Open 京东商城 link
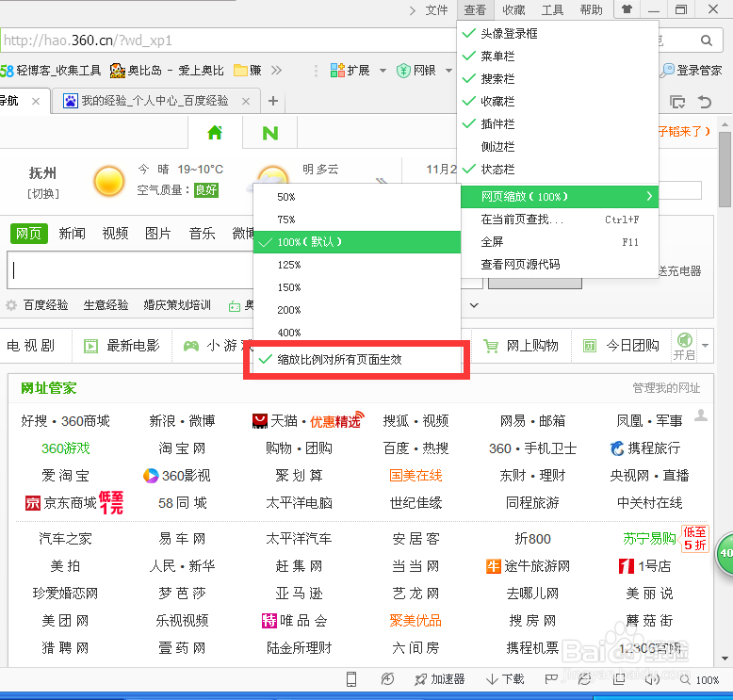Screen dimensions: 733x700 pyautogui.click(x=70, y=503)
